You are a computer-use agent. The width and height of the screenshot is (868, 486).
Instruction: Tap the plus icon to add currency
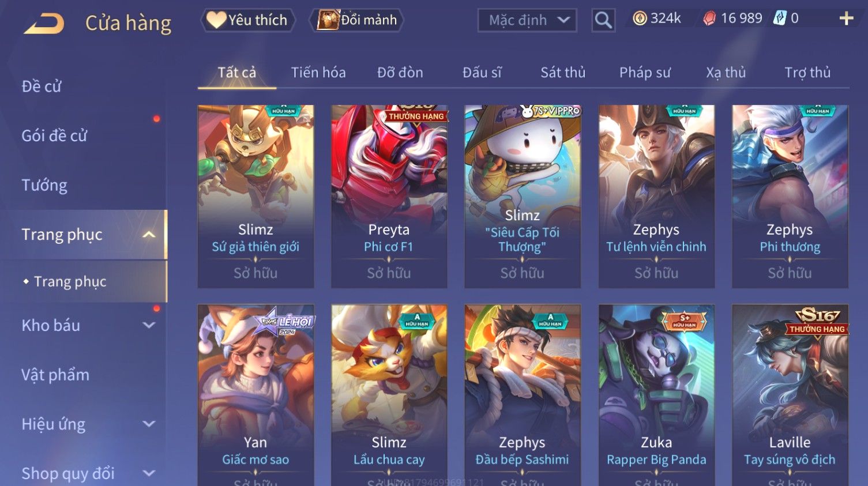(x=846, y=19)
